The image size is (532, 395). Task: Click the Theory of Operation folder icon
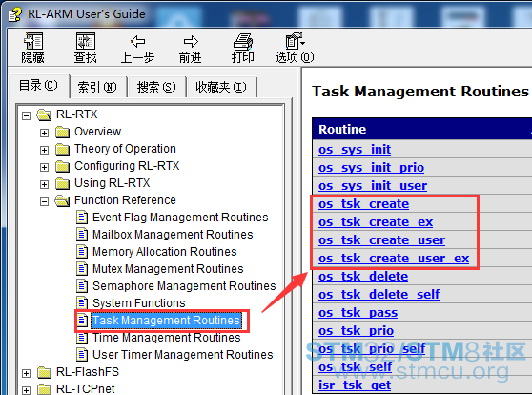pos(62,149)
